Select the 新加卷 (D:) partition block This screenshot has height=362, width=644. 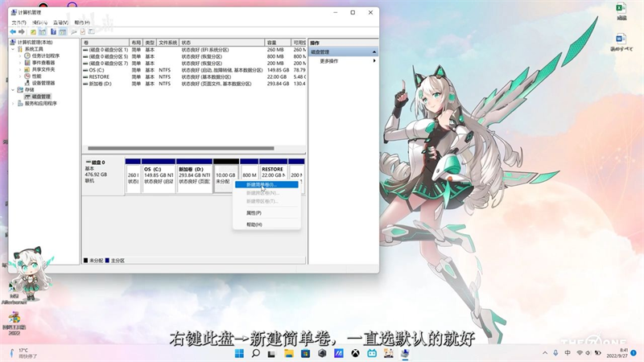(194, 175)
